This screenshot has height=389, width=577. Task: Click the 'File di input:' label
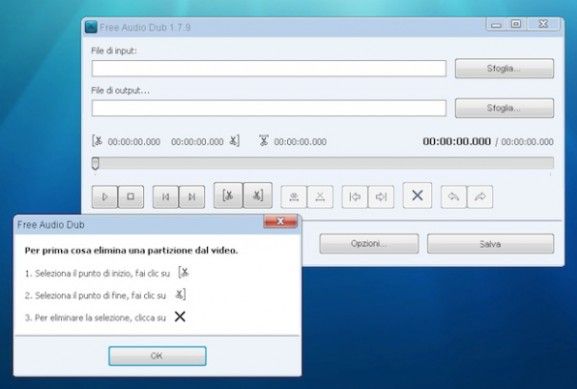coord(114,51)
